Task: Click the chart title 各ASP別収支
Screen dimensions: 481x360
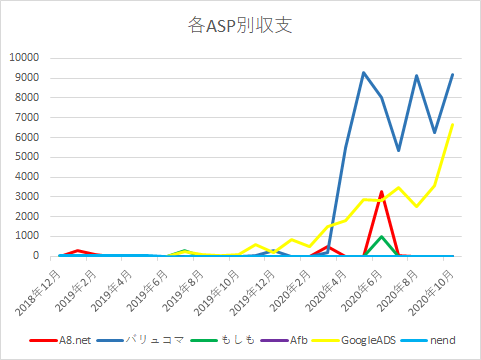Action: (x=240, y=25)
